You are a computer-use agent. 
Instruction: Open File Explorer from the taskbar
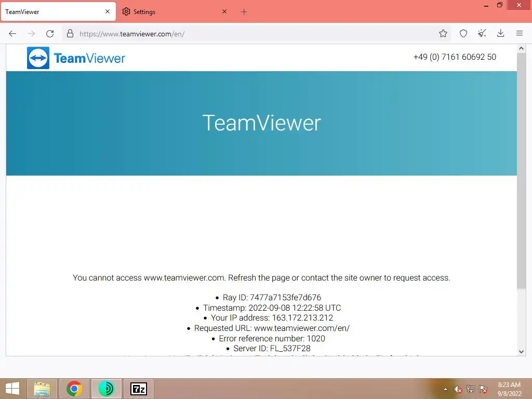click(x=42, y=389)
